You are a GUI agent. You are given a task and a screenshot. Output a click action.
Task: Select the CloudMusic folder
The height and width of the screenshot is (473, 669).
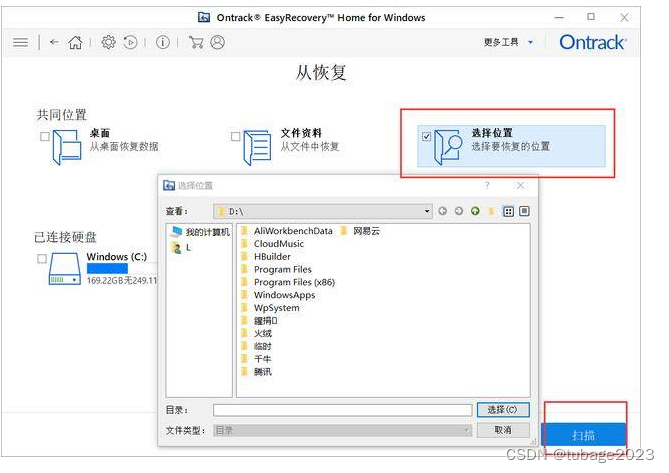[x=273, y=244]
